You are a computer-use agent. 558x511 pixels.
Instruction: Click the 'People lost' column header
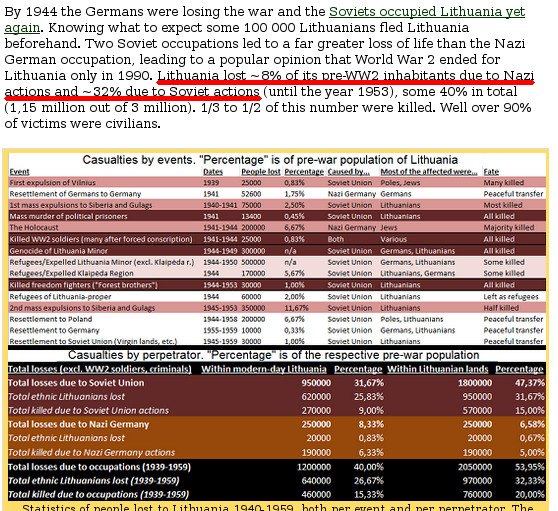pos(261,172)
